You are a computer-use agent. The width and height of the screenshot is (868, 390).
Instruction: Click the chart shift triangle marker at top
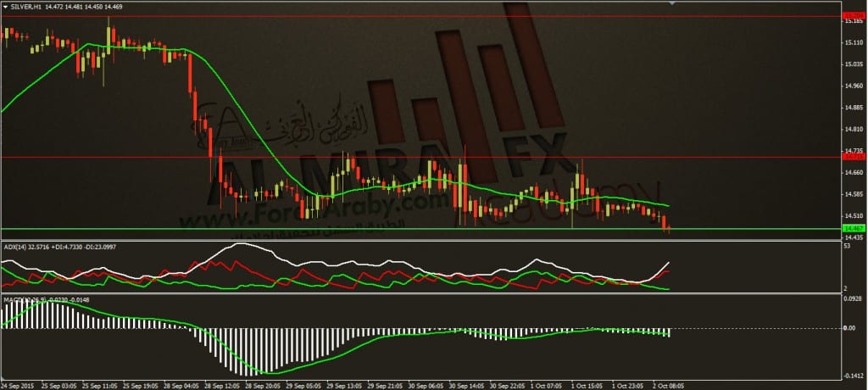pos(672,3)
